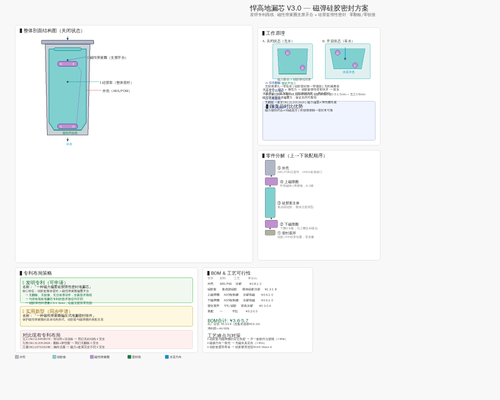Click the green BOM合计 total price text
Viewport: 500px width, 400px height.
pyautogui.click(x=228, y=321)
